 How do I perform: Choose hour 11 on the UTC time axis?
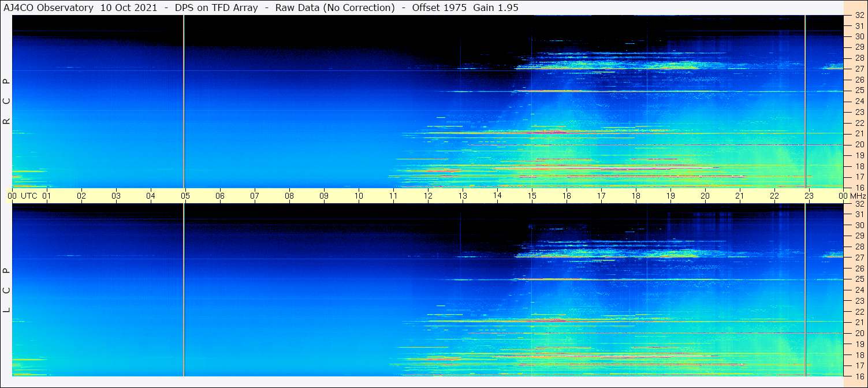point(393,196)
